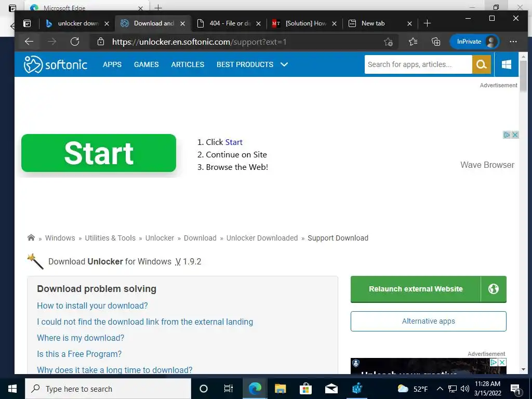The height and width of the screenshot is (399, 532).
Task: Open AdChoices icon on Wave Browser ad
Action: (507, 135)
